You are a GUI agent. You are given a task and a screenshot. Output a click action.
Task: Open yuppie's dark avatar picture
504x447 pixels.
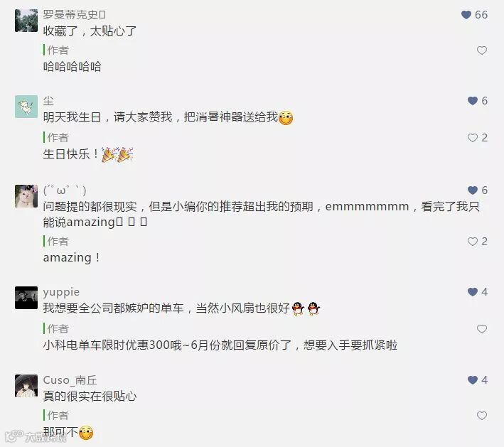26,298
